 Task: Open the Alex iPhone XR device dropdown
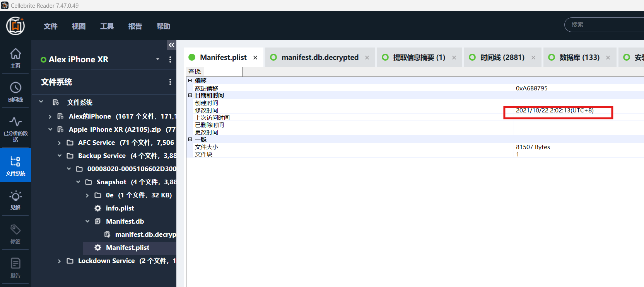(x=158, y=59)
